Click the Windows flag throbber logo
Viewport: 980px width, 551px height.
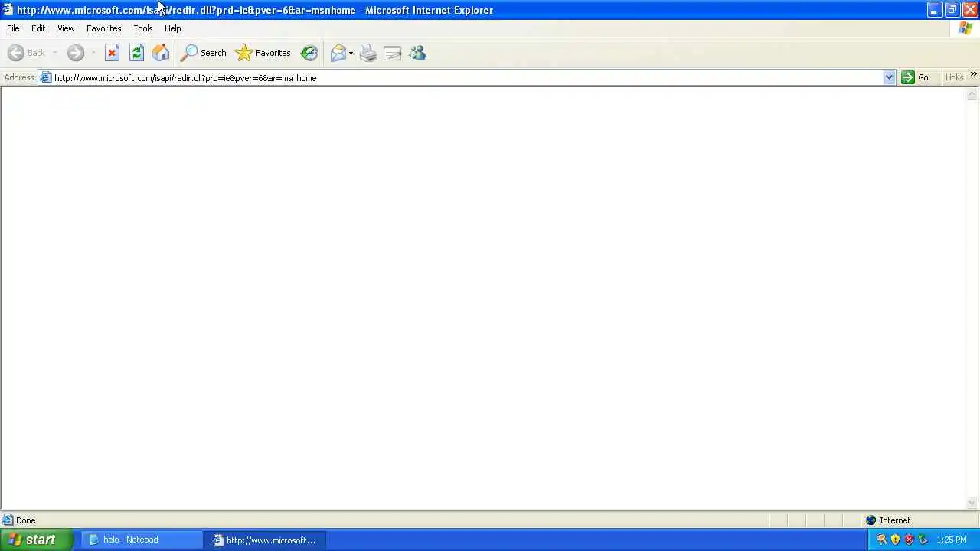pyautogui.click(x=965, y=28)
